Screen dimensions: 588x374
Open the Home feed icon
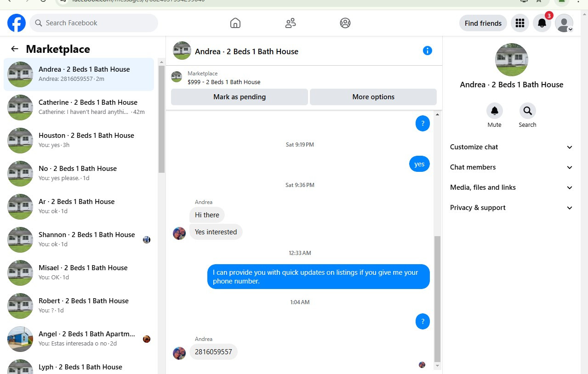click(235, 23)
